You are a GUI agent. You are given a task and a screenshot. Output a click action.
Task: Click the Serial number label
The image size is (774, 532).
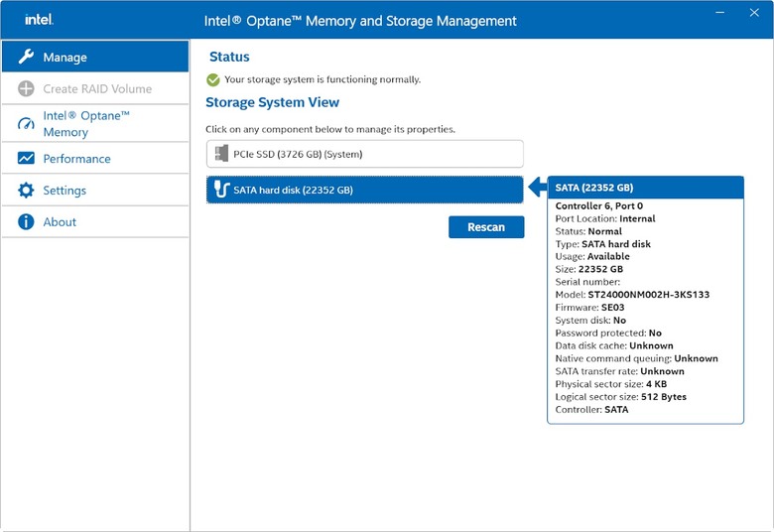coord(587,282)
